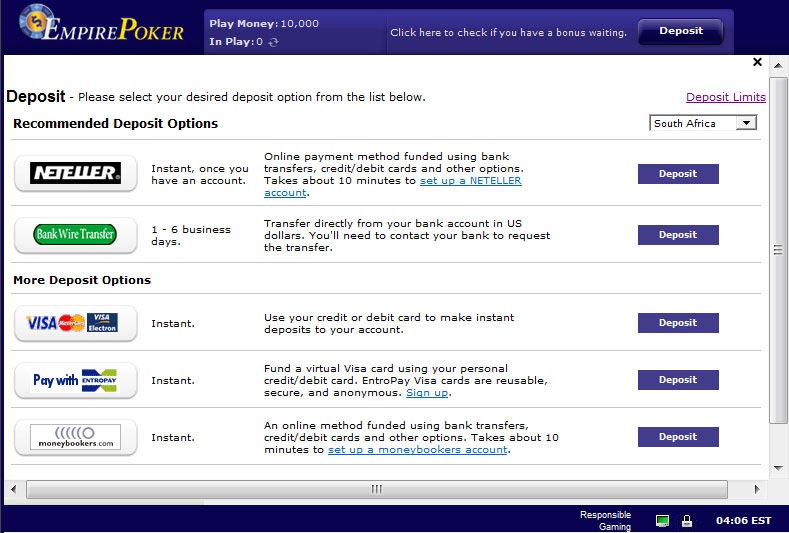Click the Recommended Deposit Options heading
Viewport: 789px width, 533px height.
coord(116,124)
